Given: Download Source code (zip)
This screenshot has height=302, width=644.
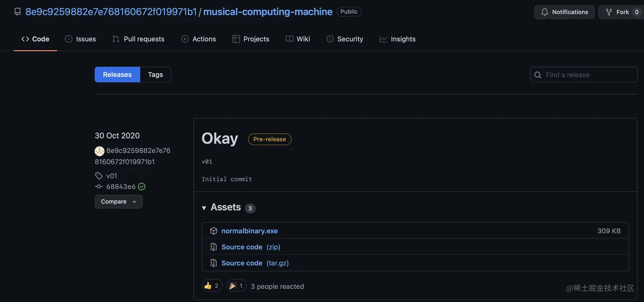Looking at the screenshot, I should (251, 247).
